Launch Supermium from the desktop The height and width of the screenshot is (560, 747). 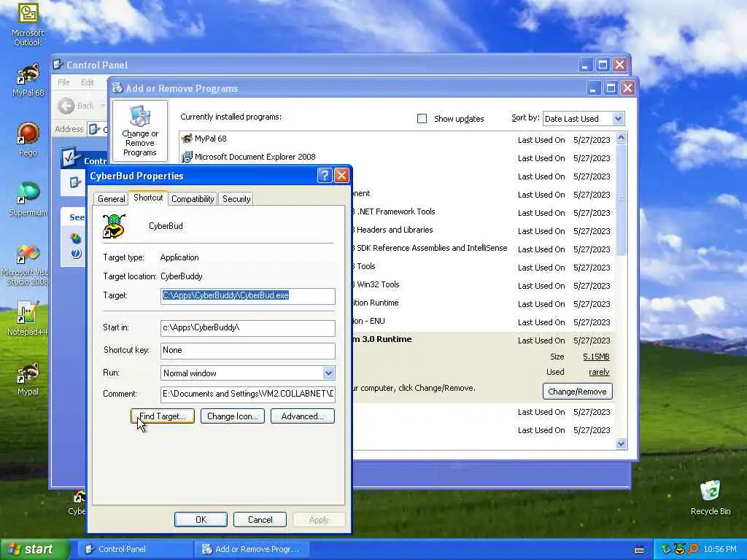click(x=28, y=198)
